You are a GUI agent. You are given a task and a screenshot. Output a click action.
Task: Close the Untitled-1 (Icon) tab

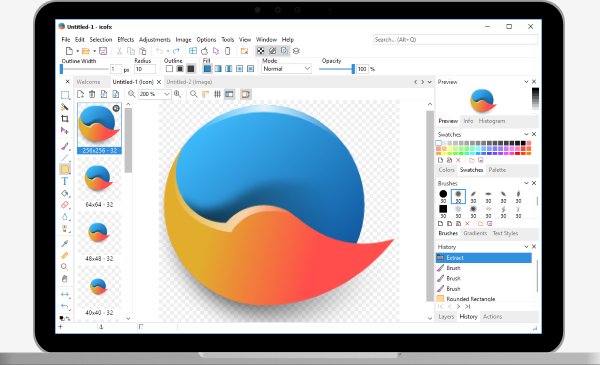click(x=159, y=82)
